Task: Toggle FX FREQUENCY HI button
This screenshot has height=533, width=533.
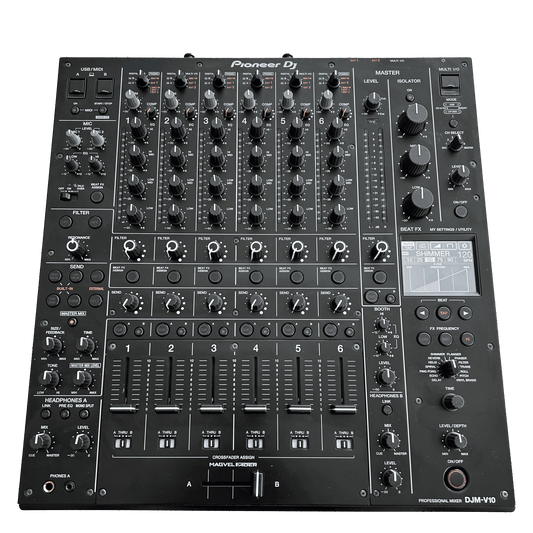Action: pos(467,339)
